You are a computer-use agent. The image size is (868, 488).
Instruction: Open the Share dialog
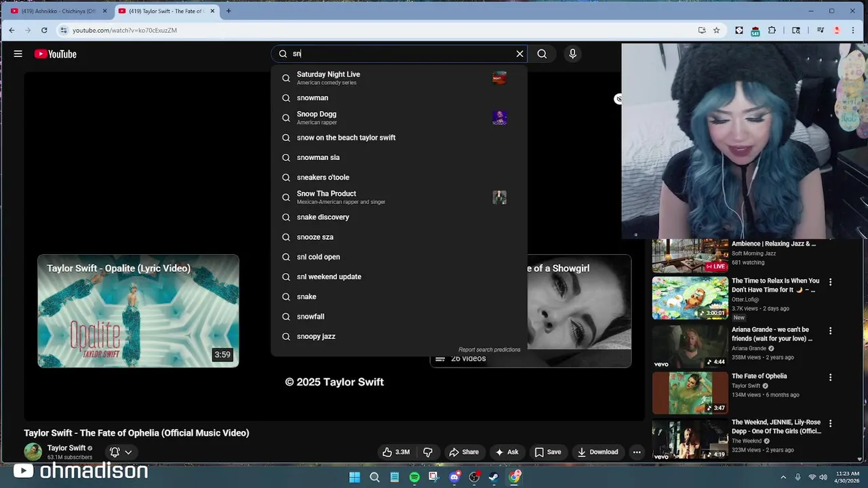tap(464, 452)
